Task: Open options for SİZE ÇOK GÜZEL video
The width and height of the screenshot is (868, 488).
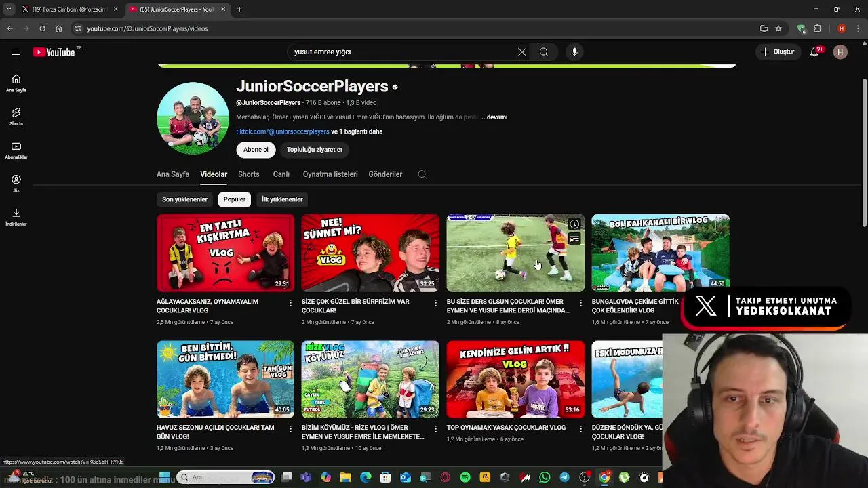Action: [436, 303]
